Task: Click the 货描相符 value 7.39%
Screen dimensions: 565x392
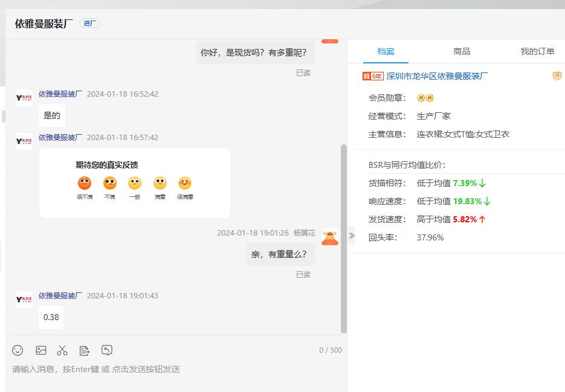Action: tap(465, 183)
